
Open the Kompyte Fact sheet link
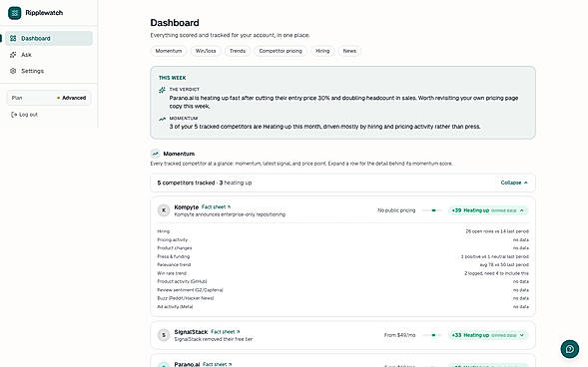[216, 206]
